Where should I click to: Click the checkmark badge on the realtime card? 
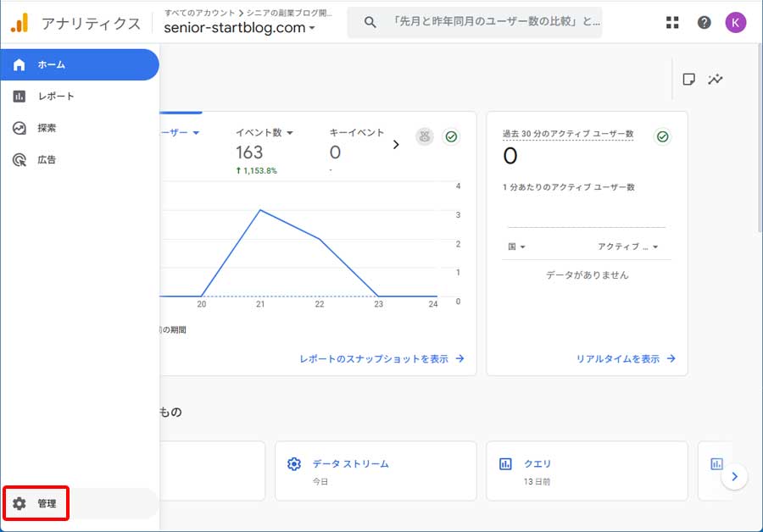664,136
